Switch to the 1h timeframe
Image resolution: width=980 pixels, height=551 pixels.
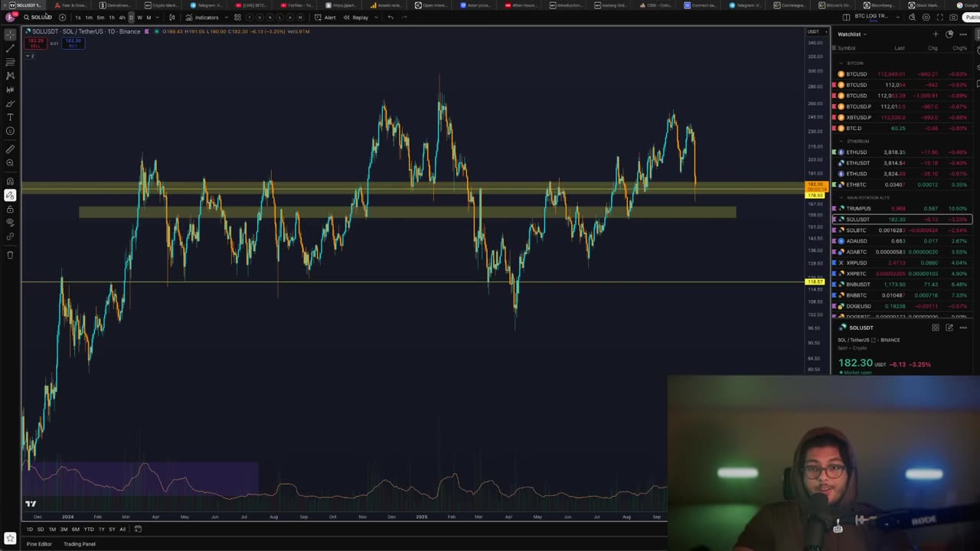(112, 17)
